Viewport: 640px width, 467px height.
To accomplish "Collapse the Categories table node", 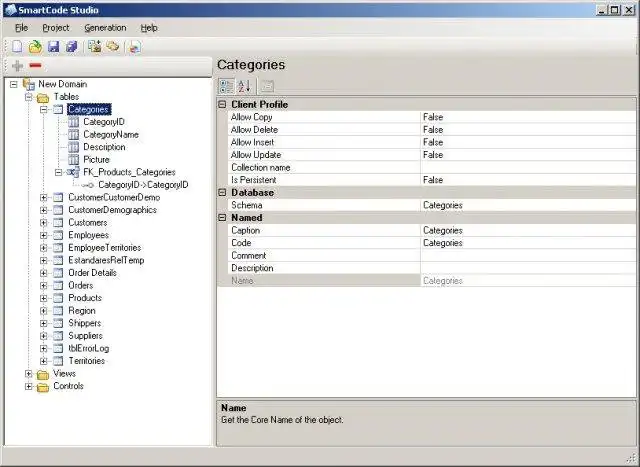I will pyautogui.click(x=44, y=109).
